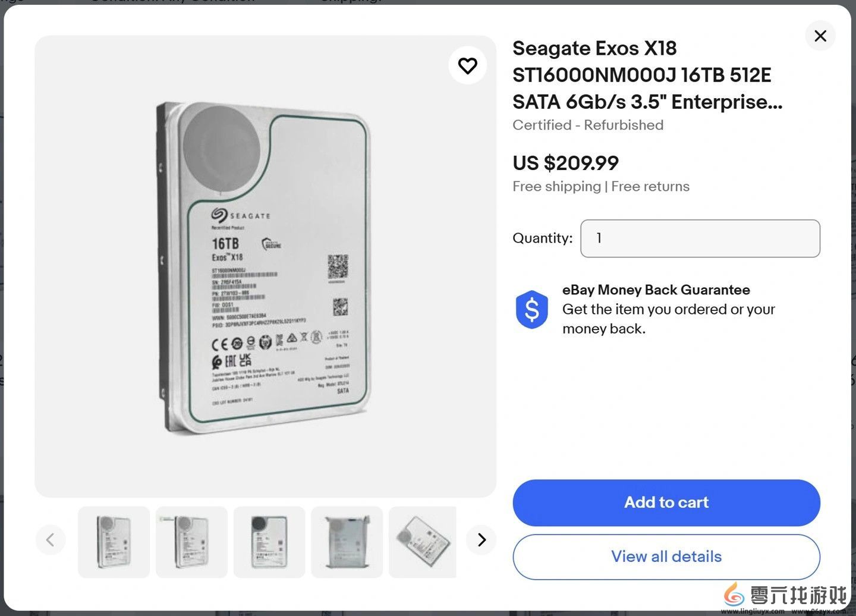Select thumbnail showing drive with dark circle
This screenshot has height=616, width=856.
coord(269,542)
